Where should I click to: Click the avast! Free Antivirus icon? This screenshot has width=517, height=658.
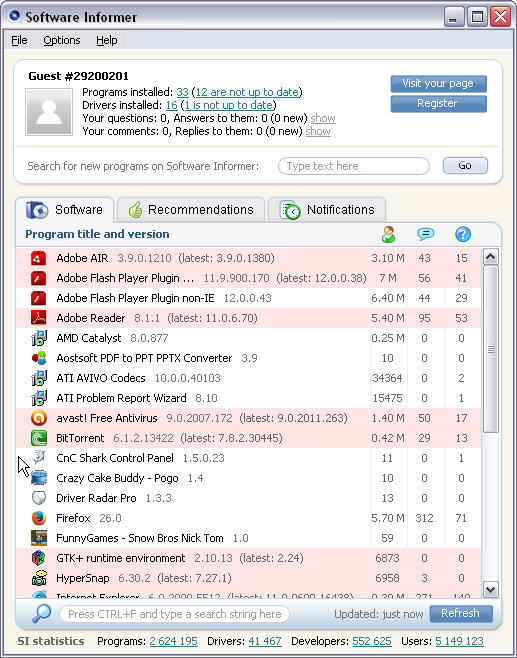click(39, 418)
